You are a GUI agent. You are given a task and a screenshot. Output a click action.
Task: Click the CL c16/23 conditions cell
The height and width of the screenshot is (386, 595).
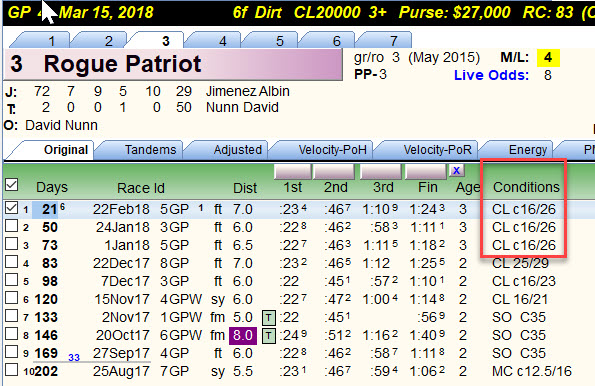click(x=524, y=281)
